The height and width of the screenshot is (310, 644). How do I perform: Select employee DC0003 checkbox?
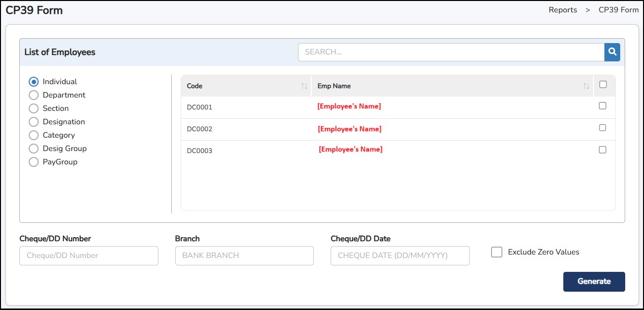click(x=602, y=150)
